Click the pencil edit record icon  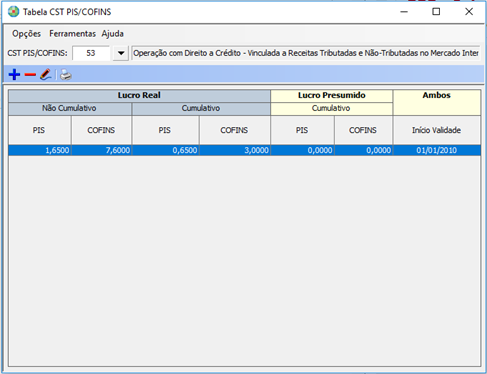46,74
